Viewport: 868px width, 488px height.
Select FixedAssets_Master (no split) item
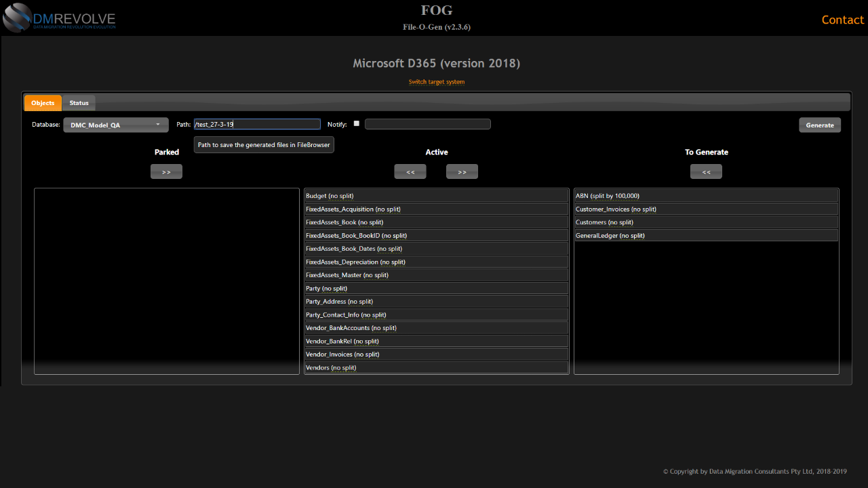coord(436,275)
